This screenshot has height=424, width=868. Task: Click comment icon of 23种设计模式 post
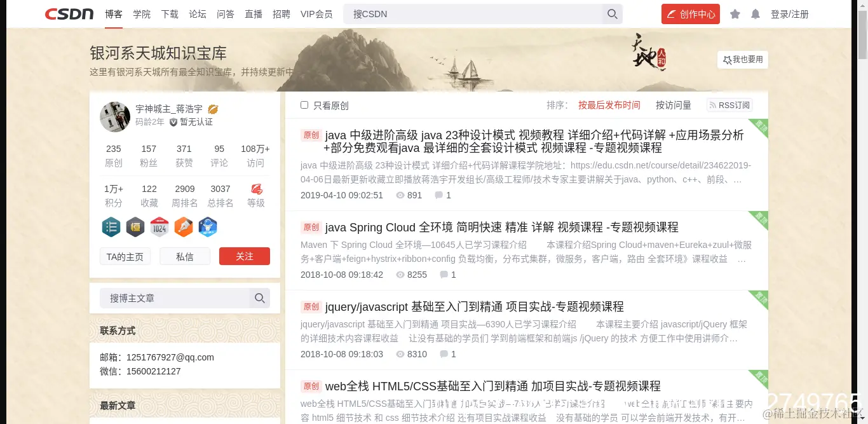[x=438, y=195]
